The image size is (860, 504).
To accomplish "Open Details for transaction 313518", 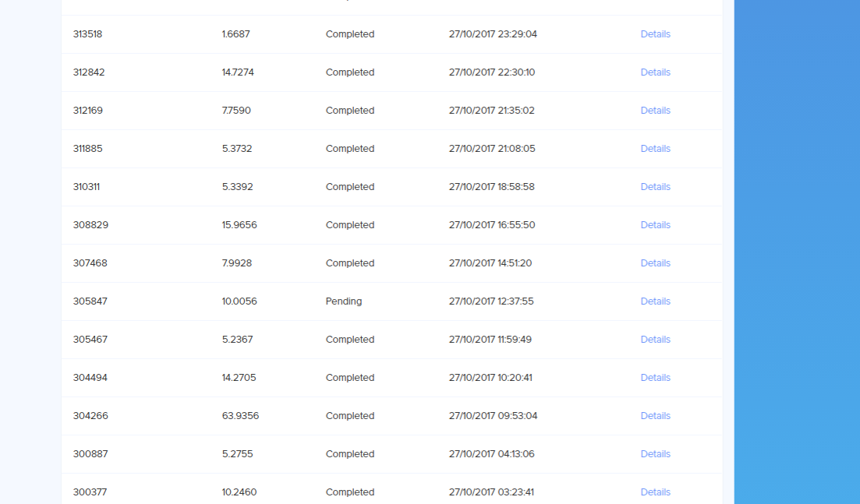I will (x=656, y=34).
